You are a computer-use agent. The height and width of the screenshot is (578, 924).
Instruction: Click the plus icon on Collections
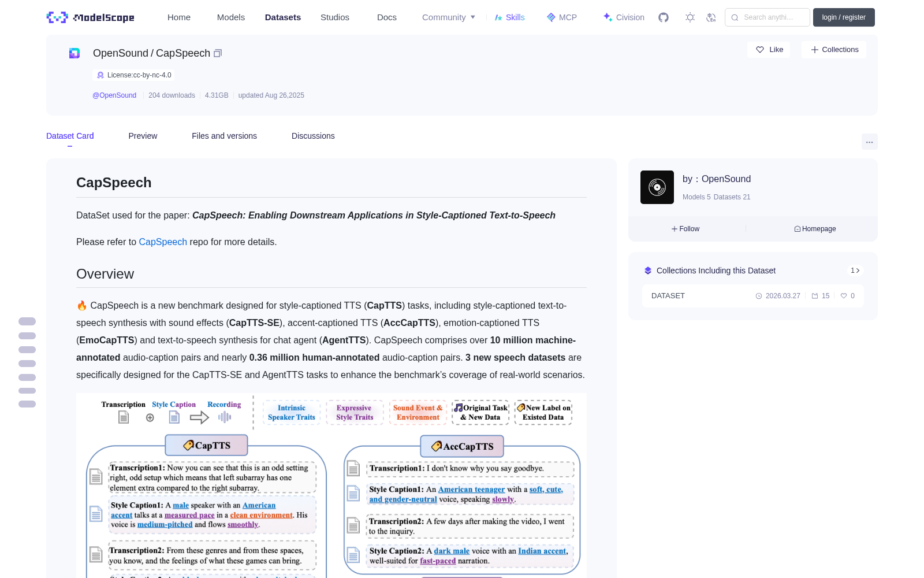click(x=815, y=50)
